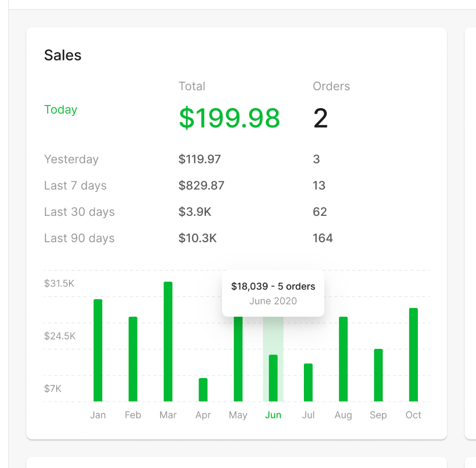Viewport: 476px width, 468px height.
Task: Click the $199.98 total amount
Action: click(229, 118)
